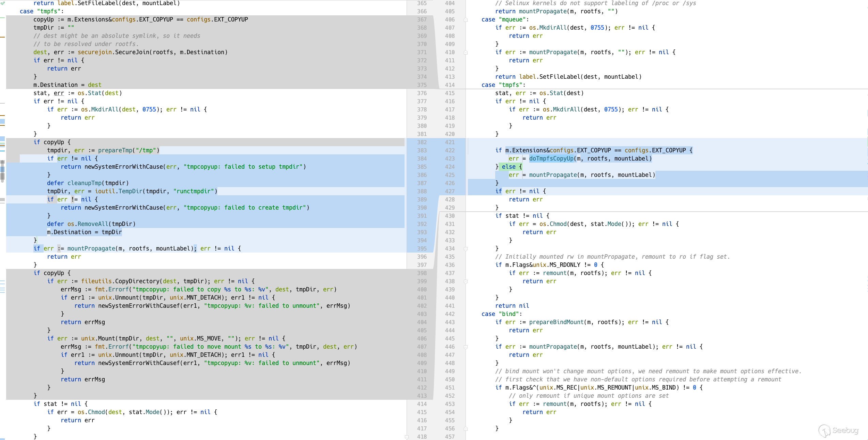
Task: Click left gutter line number 382
Action: tap(422, 142)
